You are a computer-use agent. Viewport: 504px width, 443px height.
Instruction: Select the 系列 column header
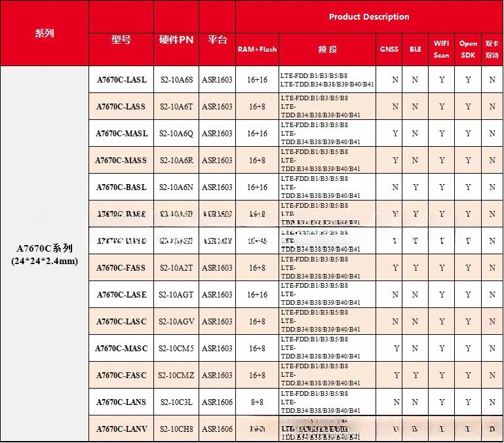pyautogui.click(x=45, y=33)
